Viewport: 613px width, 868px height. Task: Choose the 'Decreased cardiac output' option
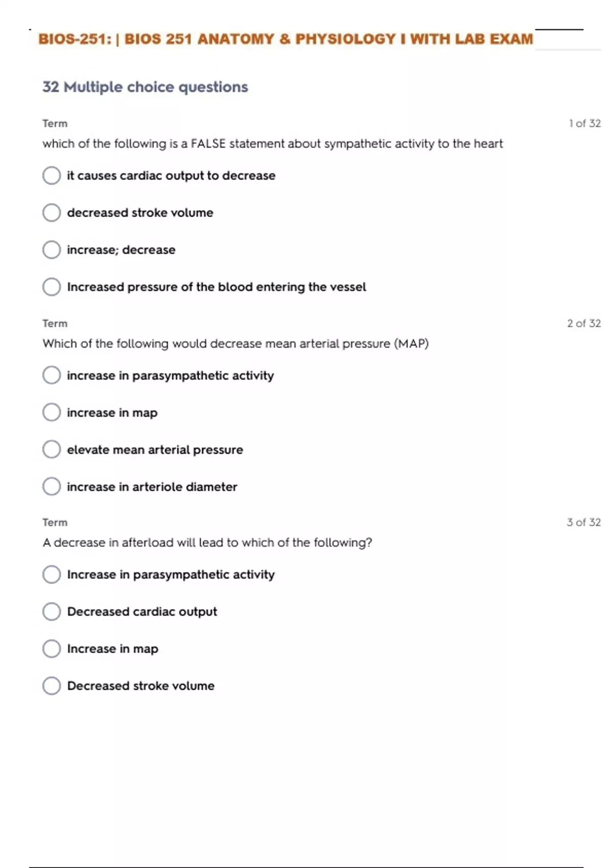(x=52, y=612)
